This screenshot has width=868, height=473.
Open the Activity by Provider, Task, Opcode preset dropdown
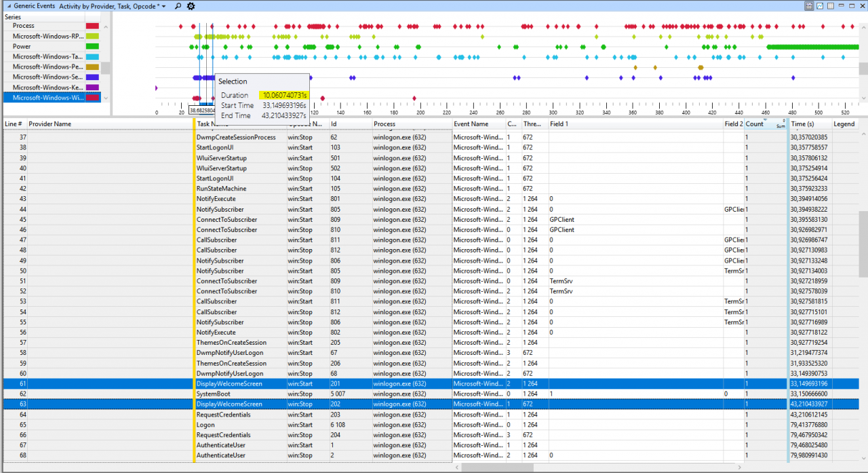click(x=113, y=5)
